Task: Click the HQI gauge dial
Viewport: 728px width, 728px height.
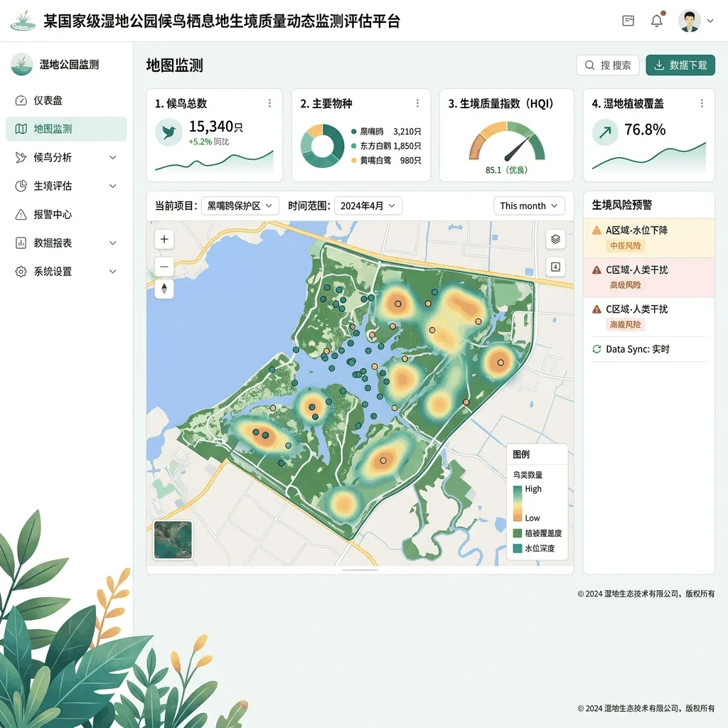Action: (x=506, y=141)
